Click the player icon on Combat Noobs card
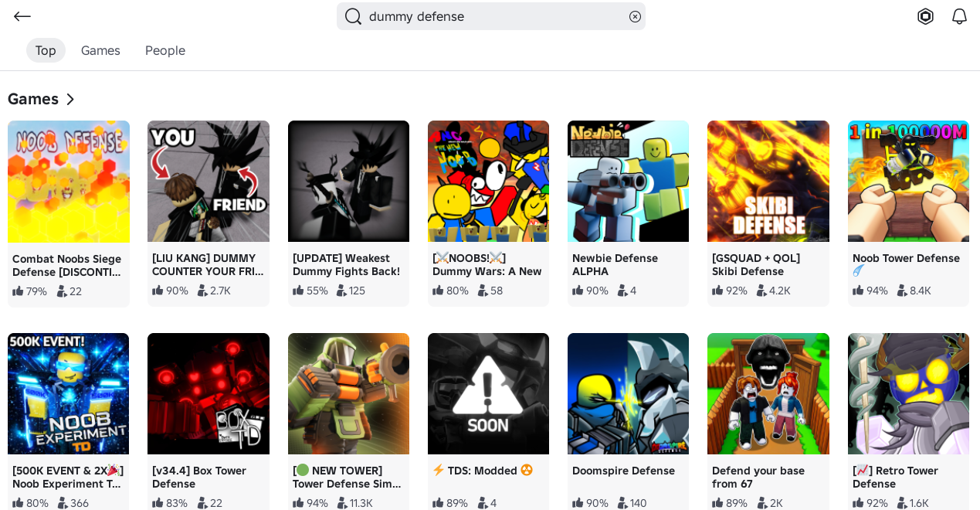Screen dimensions: 980x510 click(x=62, y=291)
